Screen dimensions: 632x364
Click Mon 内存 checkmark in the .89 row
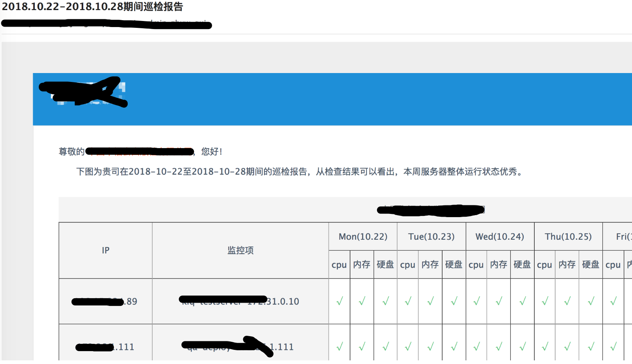coord(362,301)
